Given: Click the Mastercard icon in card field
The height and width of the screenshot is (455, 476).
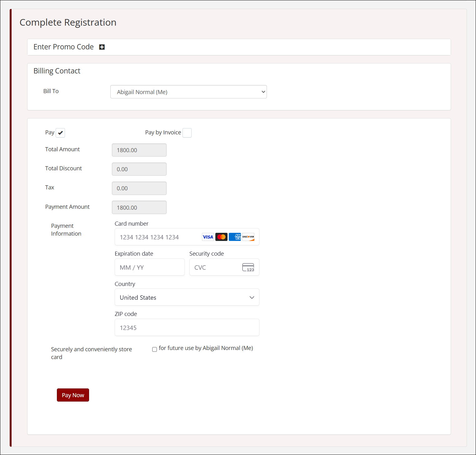Looking at the screenshot, I should pos(221,237).
